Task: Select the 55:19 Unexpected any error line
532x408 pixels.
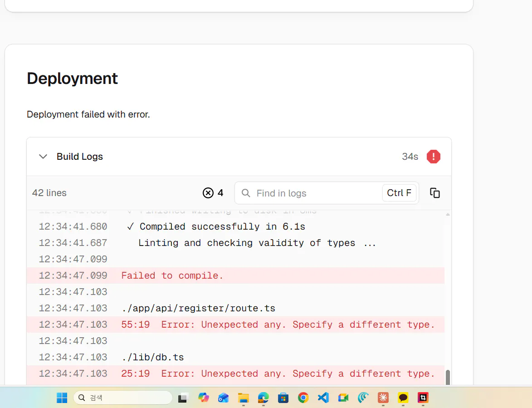Action: click(278, 324)
